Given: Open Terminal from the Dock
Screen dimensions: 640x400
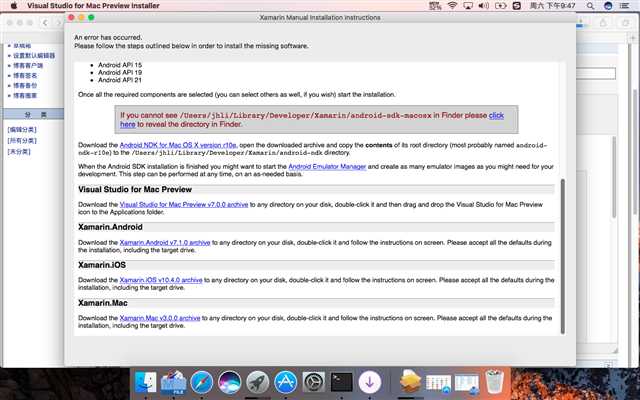Looking at the screenshot, I should coord(342,382).
